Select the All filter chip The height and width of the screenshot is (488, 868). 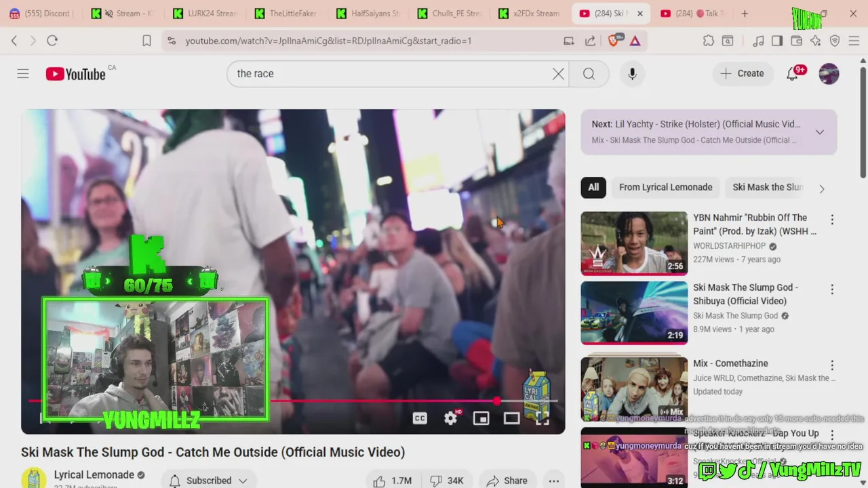[593, 187]
